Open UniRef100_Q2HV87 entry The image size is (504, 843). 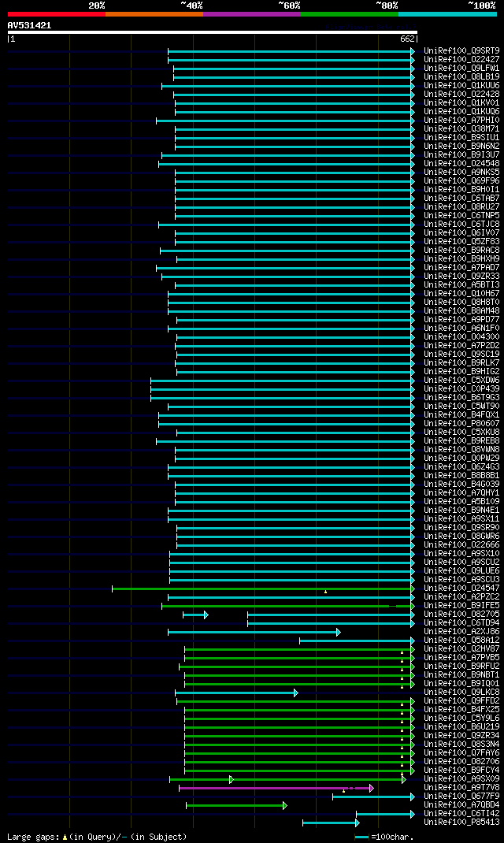461,649
